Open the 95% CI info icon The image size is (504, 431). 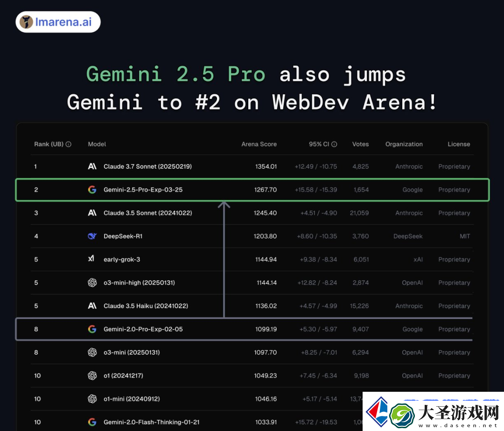334,144
